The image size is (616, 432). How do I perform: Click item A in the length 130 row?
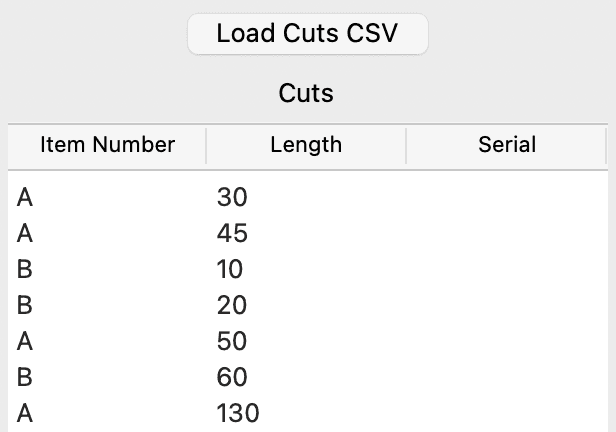25,414
